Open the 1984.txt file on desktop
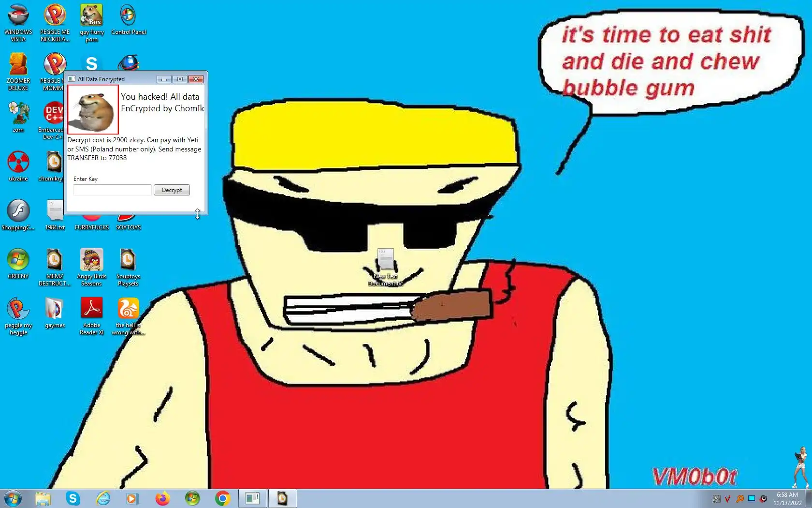The height and width of the screenshot is (508, 812). tap(55, 215)
